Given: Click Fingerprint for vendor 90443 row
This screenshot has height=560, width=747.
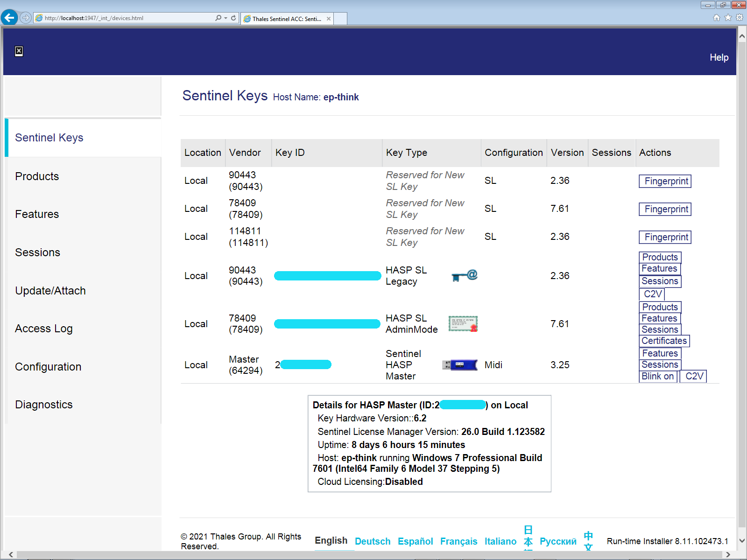Looking at the screenshot, I should [665, 181].
